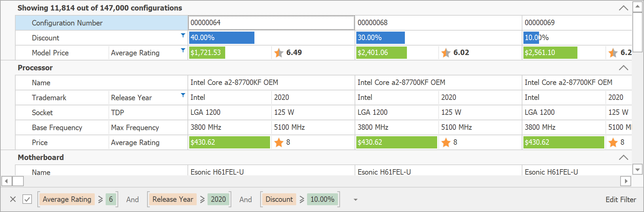644x212 pixels.
Task: Click the 40.00% discount data bar
Action: click(221, 38)
